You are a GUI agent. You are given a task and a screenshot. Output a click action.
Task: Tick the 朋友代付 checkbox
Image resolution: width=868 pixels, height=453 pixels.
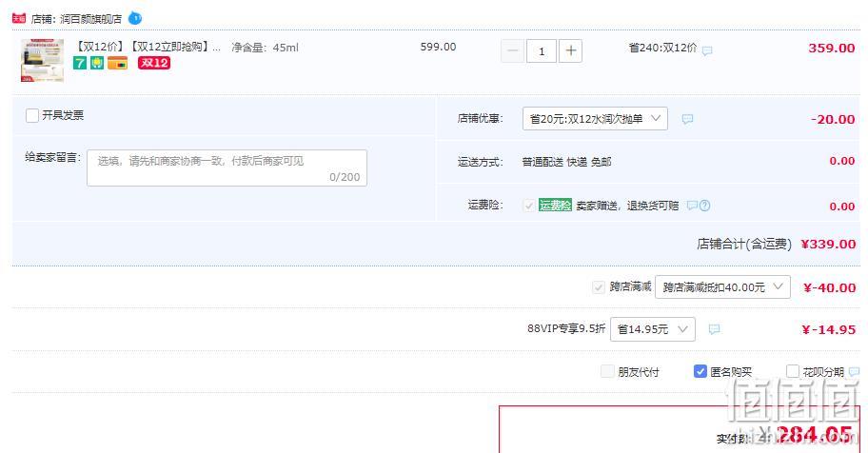click(607, 371)
